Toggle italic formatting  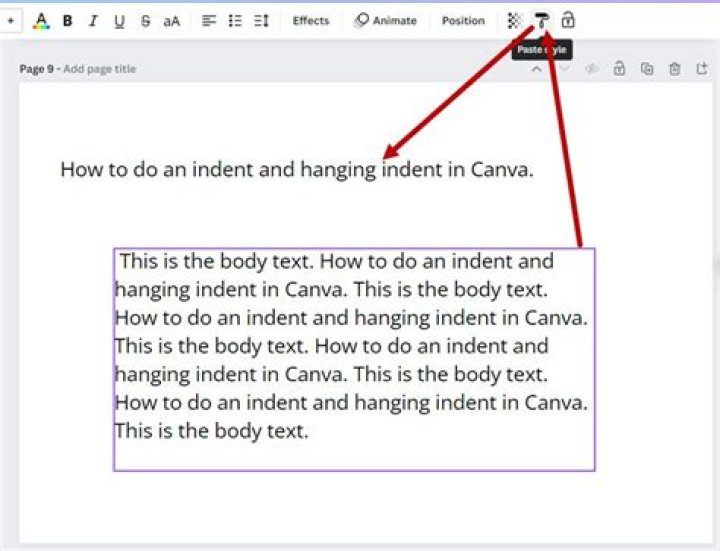coord(93,21)
